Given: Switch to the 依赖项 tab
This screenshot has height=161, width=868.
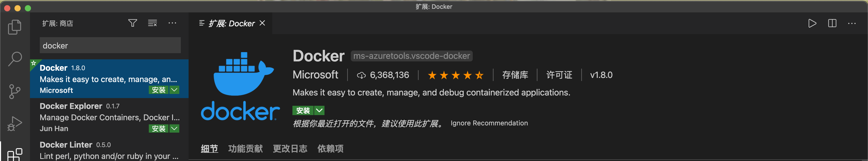Looking at the screenshot, I should click(330, 149).
